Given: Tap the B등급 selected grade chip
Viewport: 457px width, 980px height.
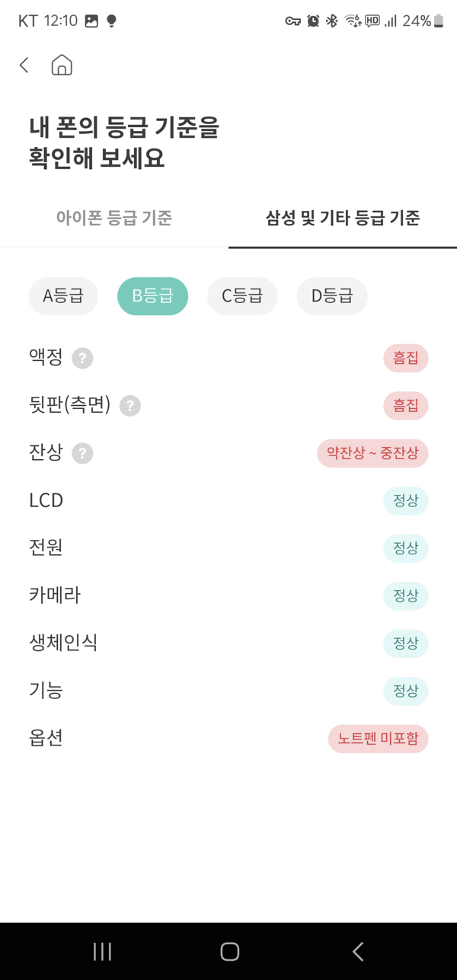Looking at the screenshot, I should (152, 296).
